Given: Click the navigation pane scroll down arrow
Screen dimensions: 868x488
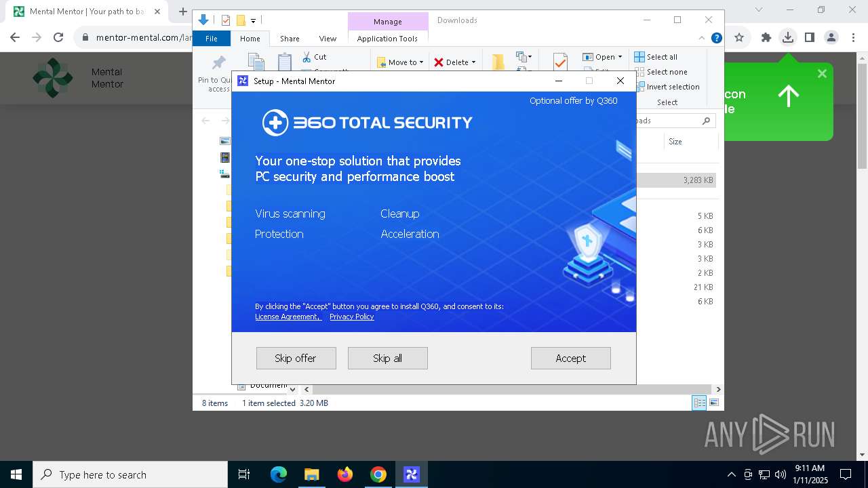Looking at the screenshot, I should (x=292, y=390).
